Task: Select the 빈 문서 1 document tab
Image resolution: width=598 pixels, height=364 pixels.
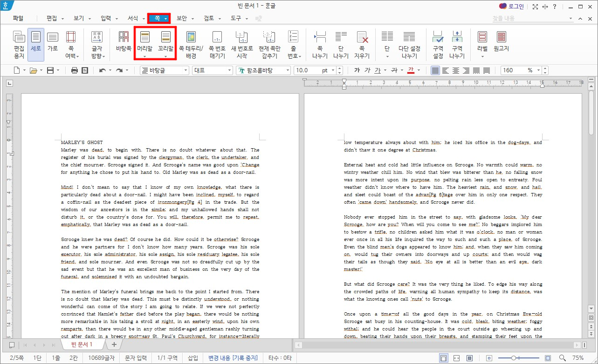Action: click(82, 344)
